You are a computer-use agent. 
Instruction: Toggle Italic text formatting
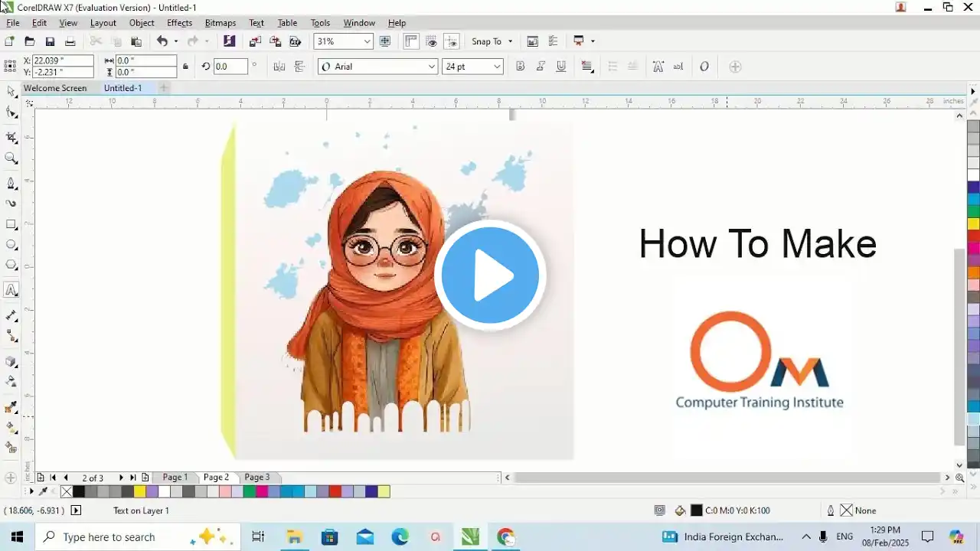pos(541,67)
